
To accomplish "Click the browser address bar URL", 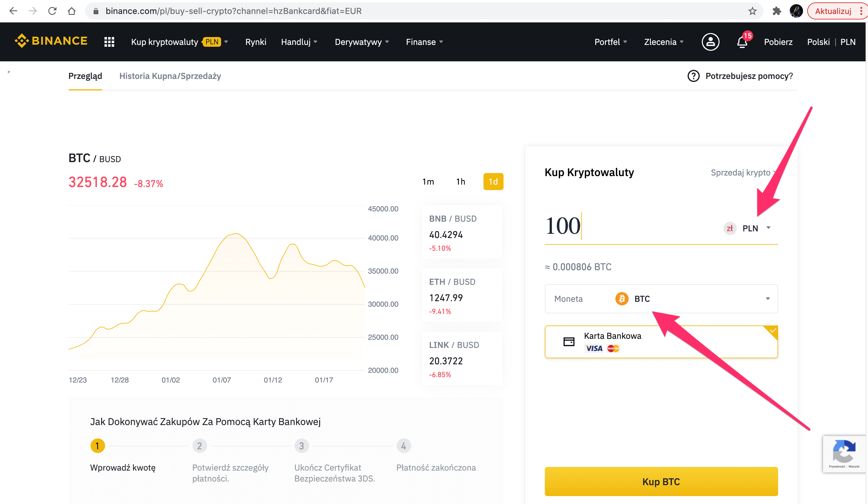I will [234, 11].
